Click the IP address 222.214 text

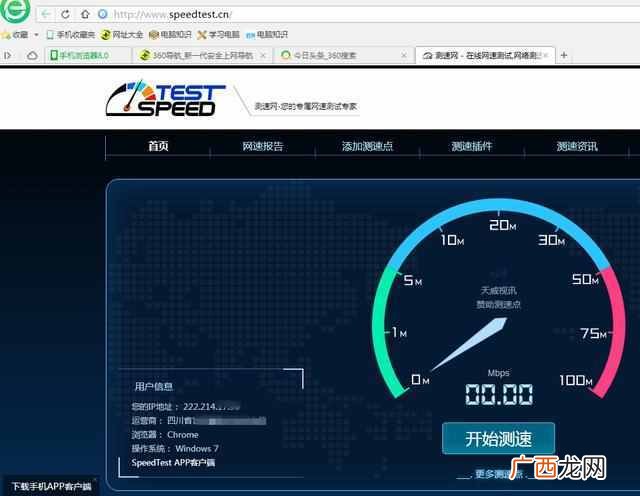[x=211, y=407]
